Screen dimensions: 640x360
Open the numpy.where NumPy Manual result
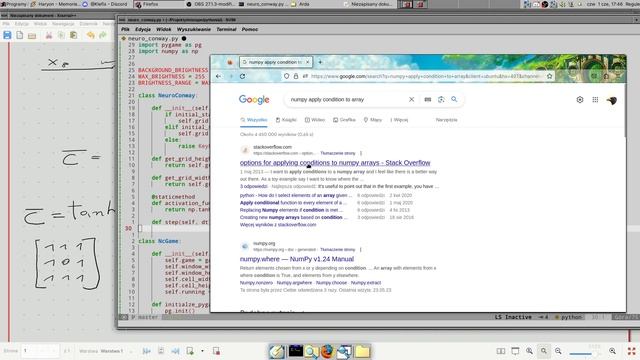tap(297, 259)
